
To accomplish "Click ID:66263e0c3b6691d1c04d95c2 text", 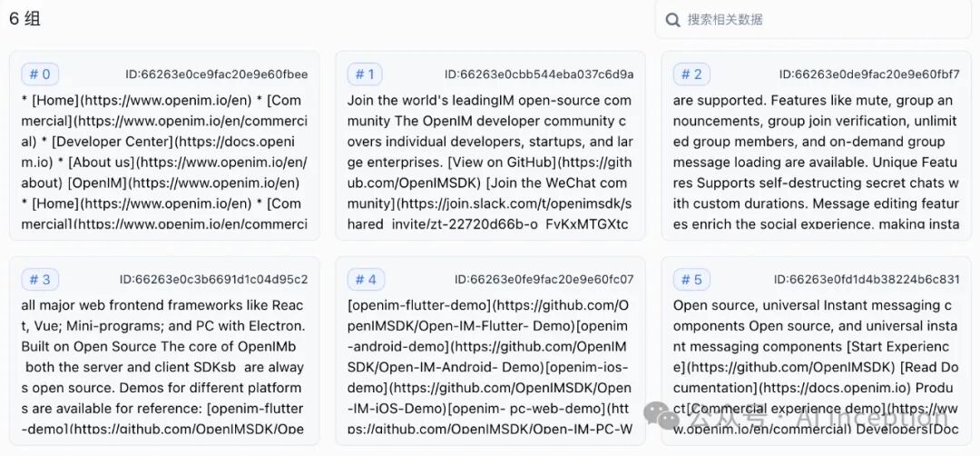I will point(213,280).
